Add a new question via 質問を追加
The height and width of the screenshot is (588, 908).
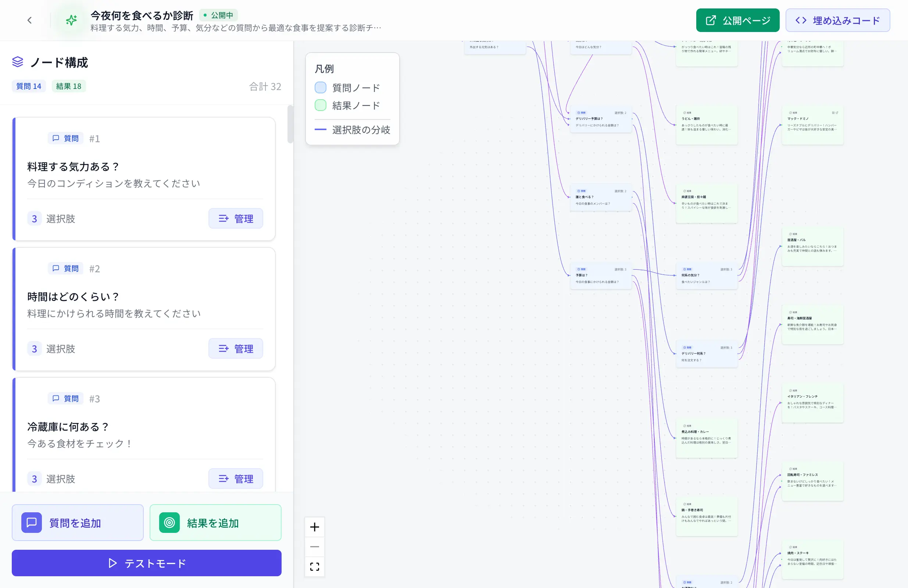pos(78,523)
